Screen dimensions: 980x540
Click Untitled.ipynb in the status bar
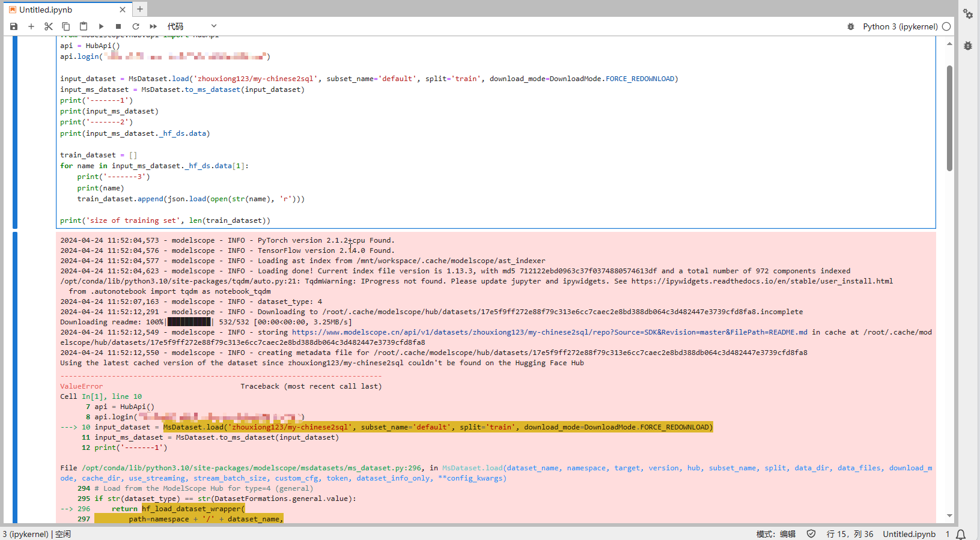pos(909,534)
